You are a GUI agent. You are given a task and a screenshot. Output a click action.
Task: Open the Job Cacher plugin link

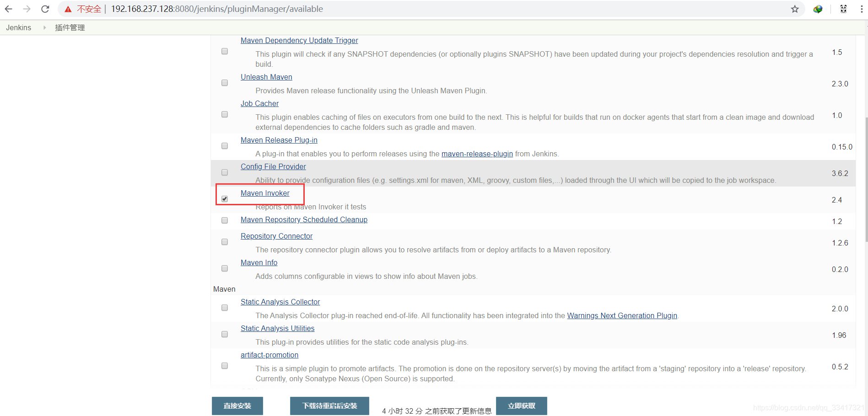pos(259,103)
